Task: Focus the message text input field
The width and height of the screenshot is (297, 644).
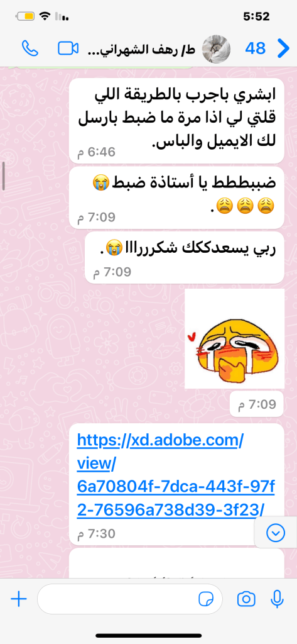Action: click(x=129, y=599)
